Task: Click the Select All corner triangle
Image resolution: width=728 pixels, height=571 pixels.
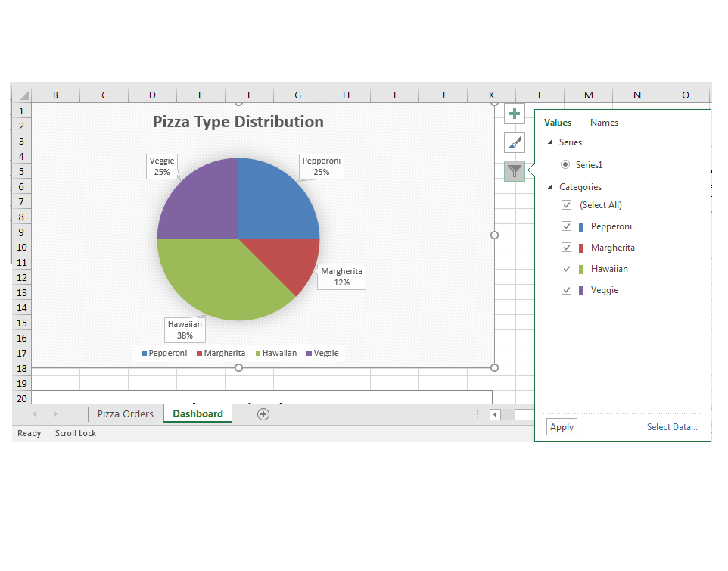Action: point(23,95)
